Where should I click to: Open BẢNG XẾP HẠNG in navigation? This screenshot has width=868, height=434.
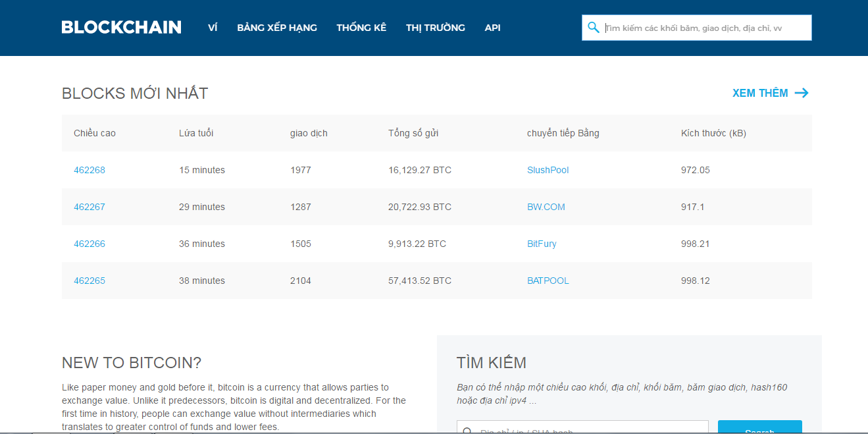pos(277,28)
